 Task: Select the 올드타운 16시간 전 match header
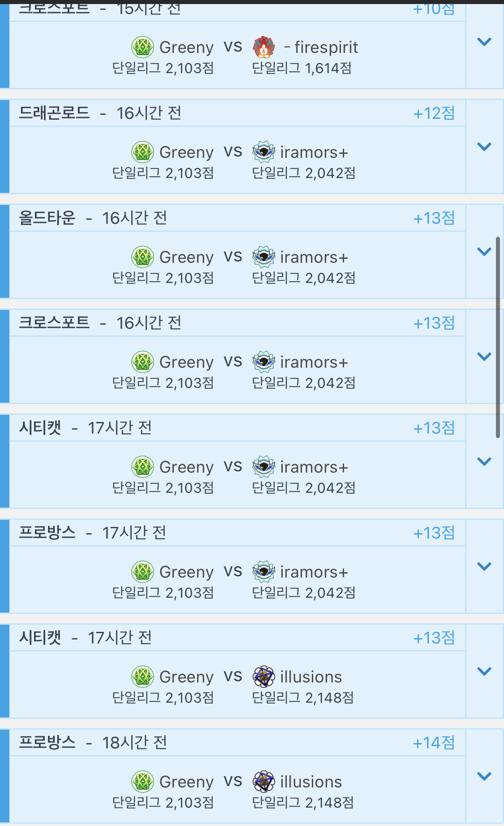tap(93, 218)
